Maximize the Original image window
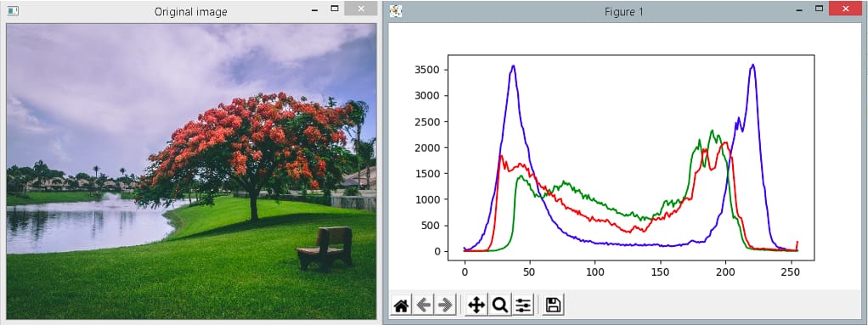Viewport: 868px width, 325px height. [x=335, y=9]
